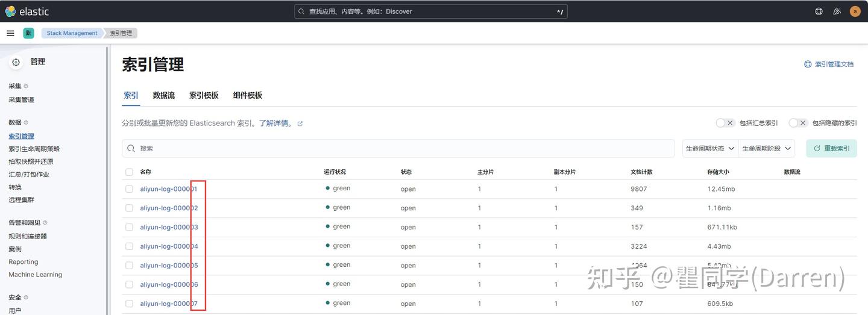This screenshot has height=315, width=868.
Task: Open index aliyun-log-000007
Action: click(169, 304)
